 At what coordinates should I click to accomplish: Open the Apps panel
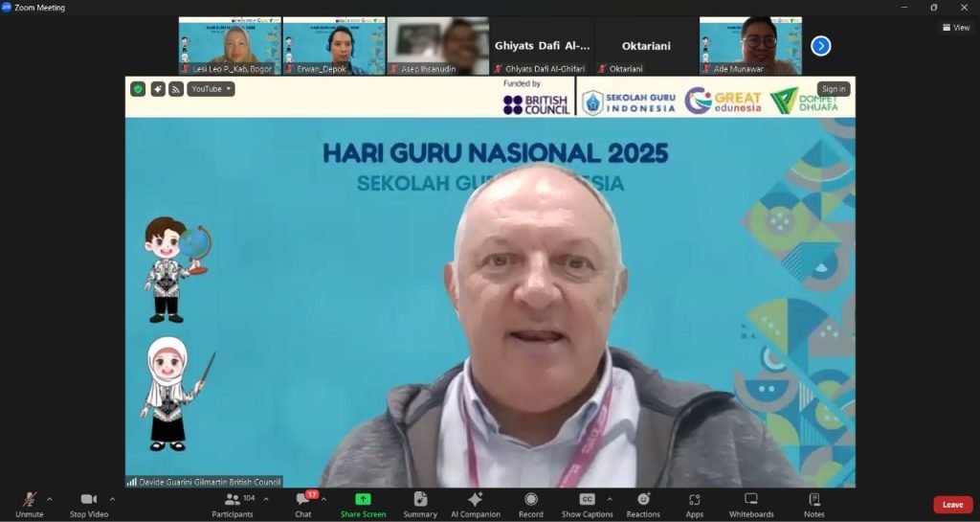694,505
